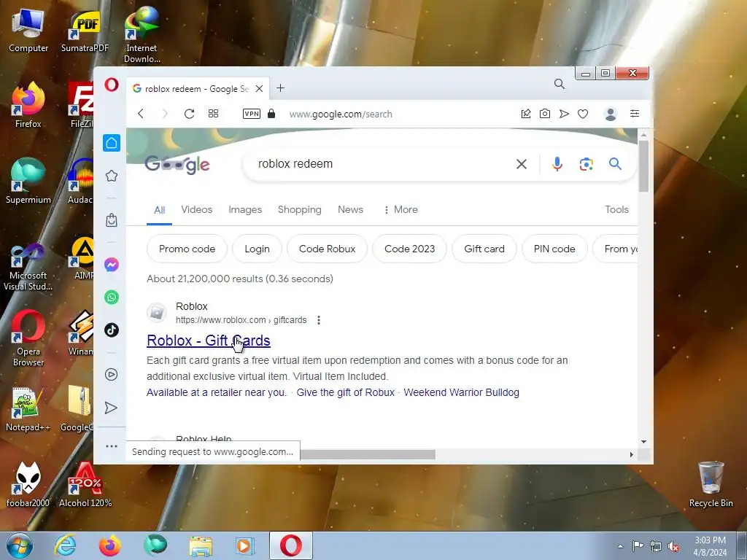The width and height of the screenshot is (747, 560).
Task: Switch to the Images tab
Action: (x=245, y=209)
